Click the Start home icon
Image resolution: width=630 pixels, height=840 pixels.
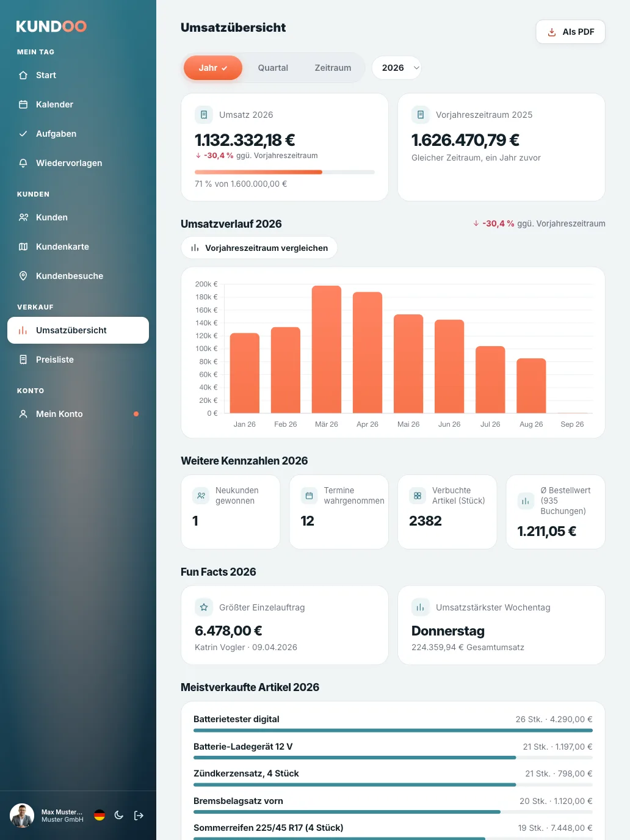(x=23, y=75)
